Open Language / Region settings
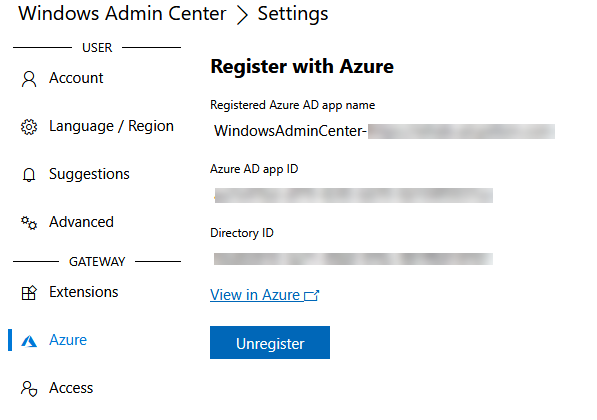This screenshot has height=420, width=597. [x=111, y=126]
